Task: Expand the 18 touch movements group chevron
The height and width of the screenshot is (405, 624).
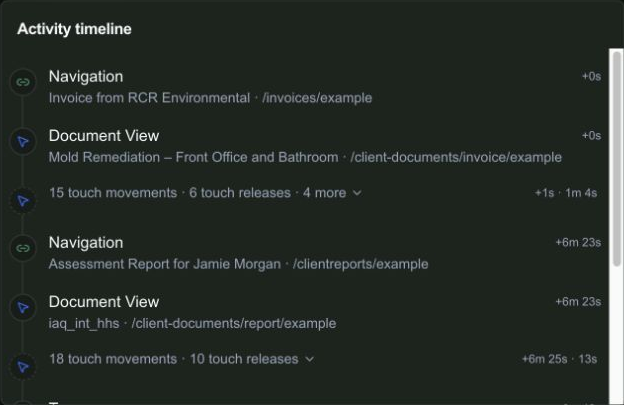Action: [x=310, y=360]
